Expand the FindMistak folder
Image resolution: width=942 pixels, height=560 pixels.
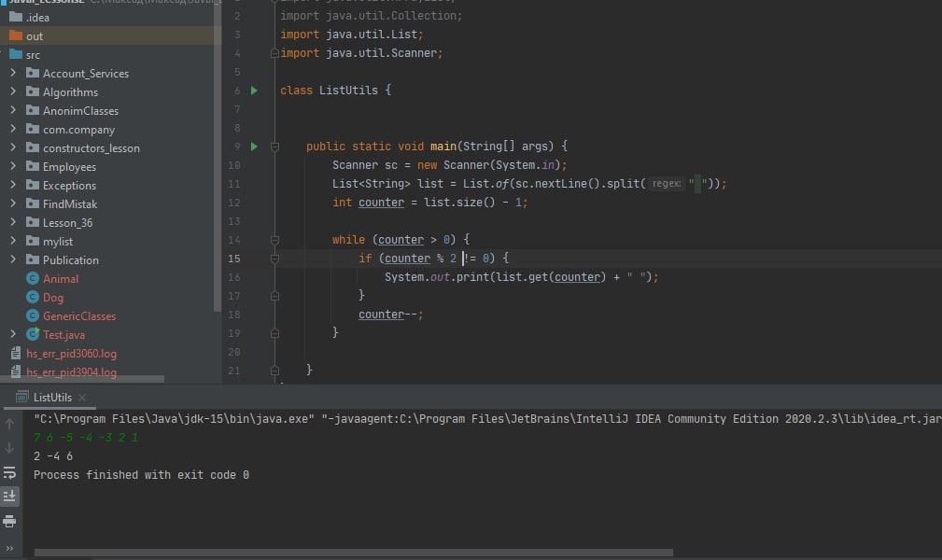(x=13, y=203)
